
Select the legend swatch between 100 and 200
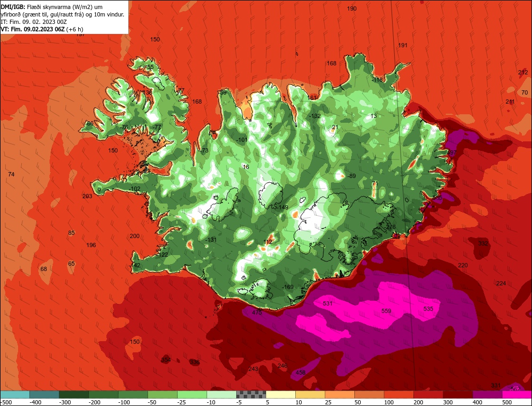pyautogui.click(x=399, y=394)
